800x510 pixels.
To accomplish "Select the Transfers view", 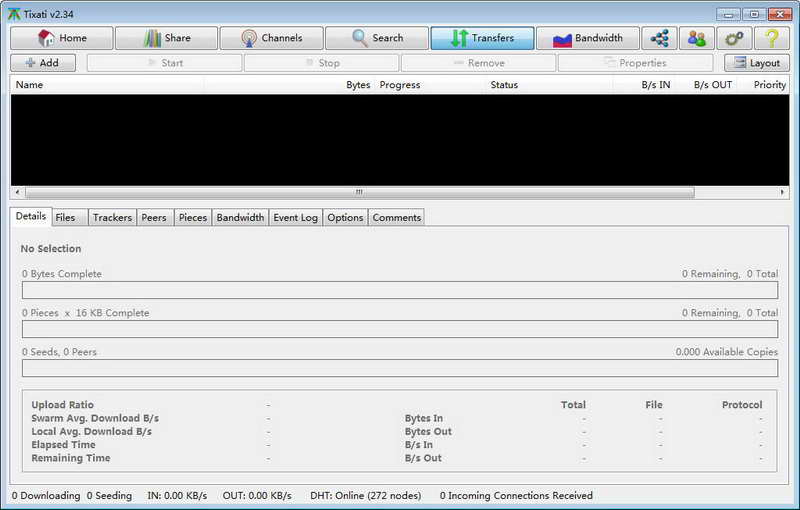I will tap(482, 38).
